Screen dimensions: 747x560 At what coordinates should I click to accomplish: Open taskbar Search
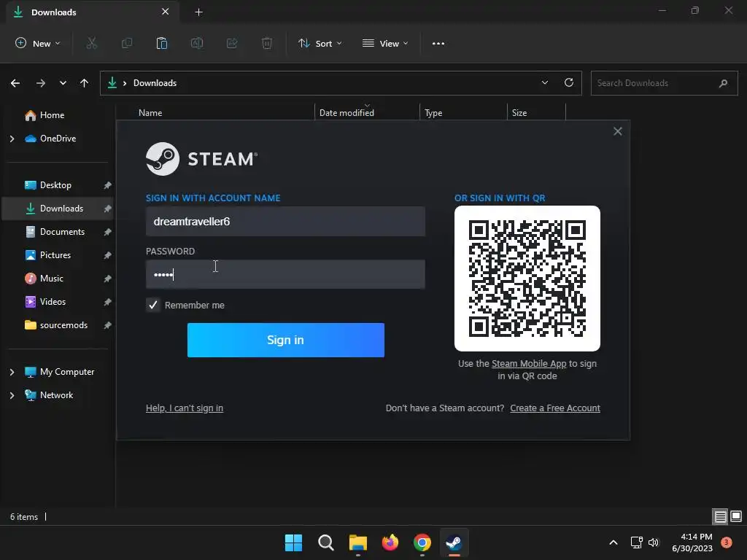326,542
